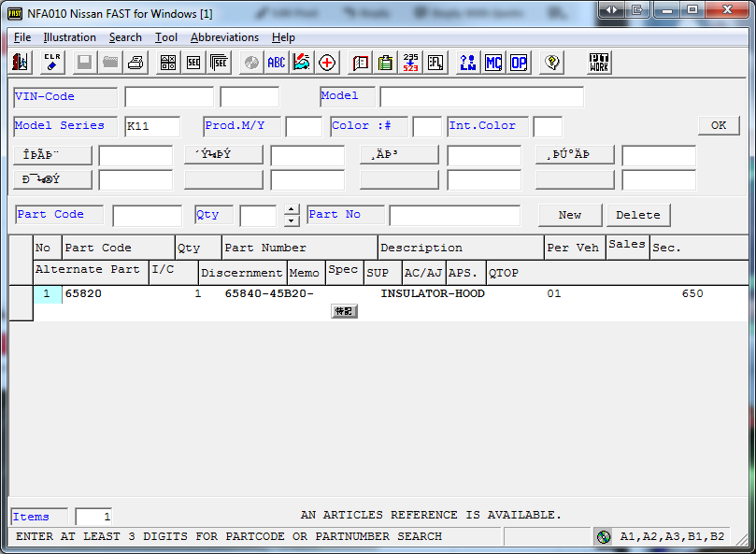Click the second VIN-Code input field

tap(250, 97)
